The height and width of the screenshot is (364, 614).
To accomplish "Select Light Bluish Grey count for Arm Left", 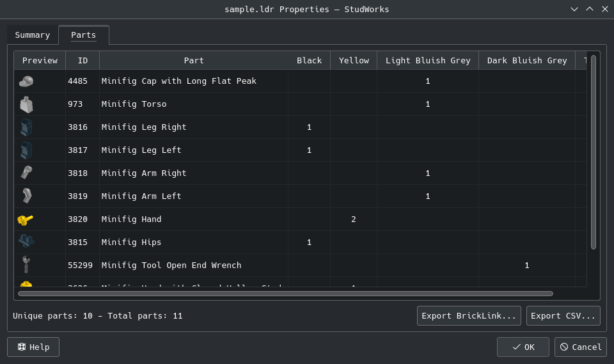I will point(428,196).
